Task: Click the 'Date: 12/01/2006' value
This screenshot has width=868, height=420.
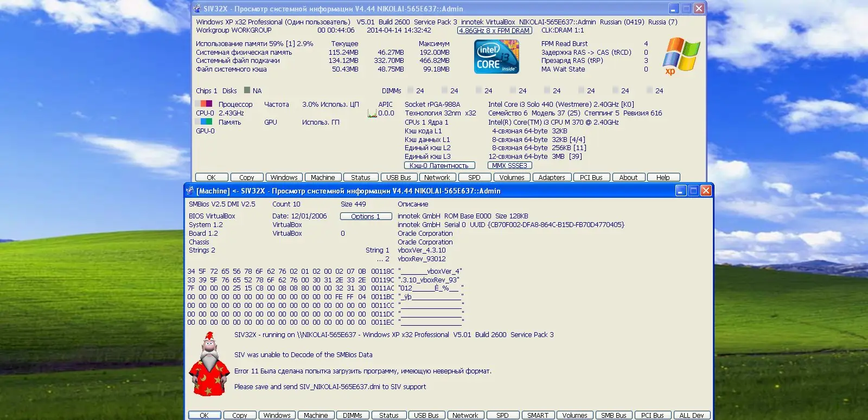Action: pyautogui.click(x=299, y=216)
